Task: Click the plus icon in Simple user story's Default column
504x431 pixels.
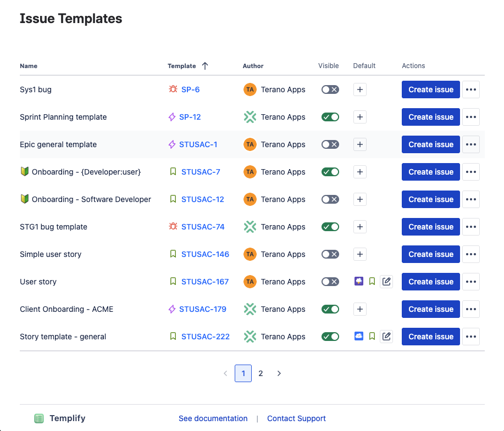Action: (360, 254)
